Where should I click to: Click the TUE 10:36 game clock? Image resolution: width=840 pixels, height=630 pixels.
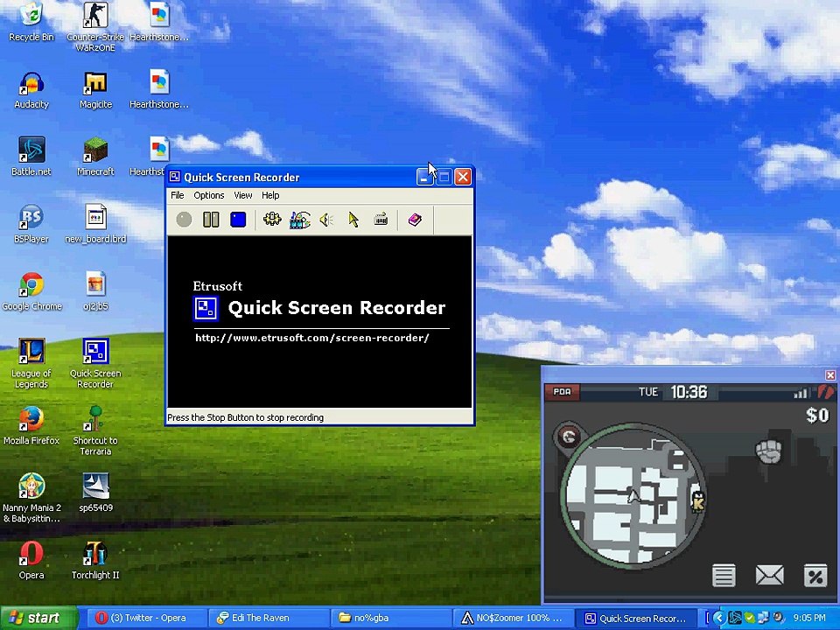pos(673,392)
